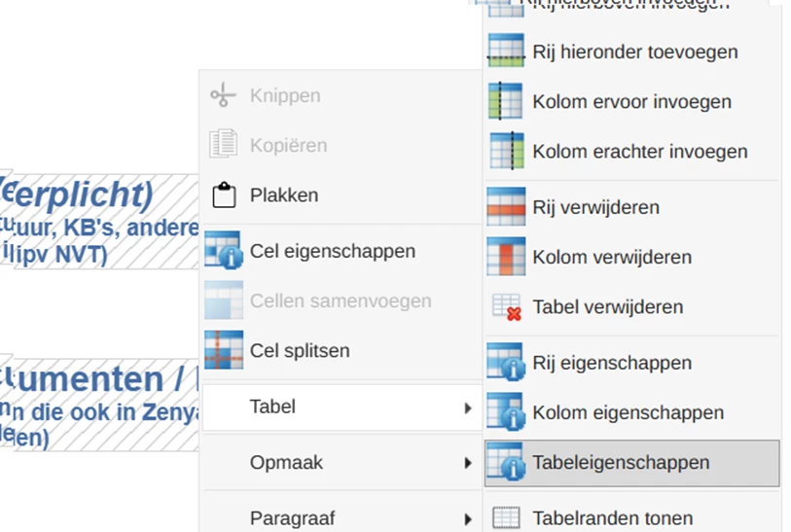Click the 'Rij hieronder toevoegen' table icon

click(506, 51)
